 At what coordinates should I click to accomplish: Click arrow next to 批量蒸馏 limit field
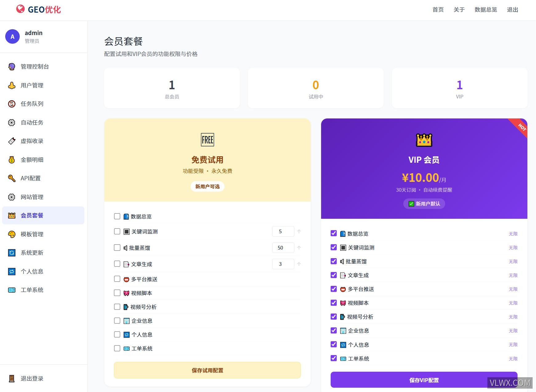(x=299, y=248)
